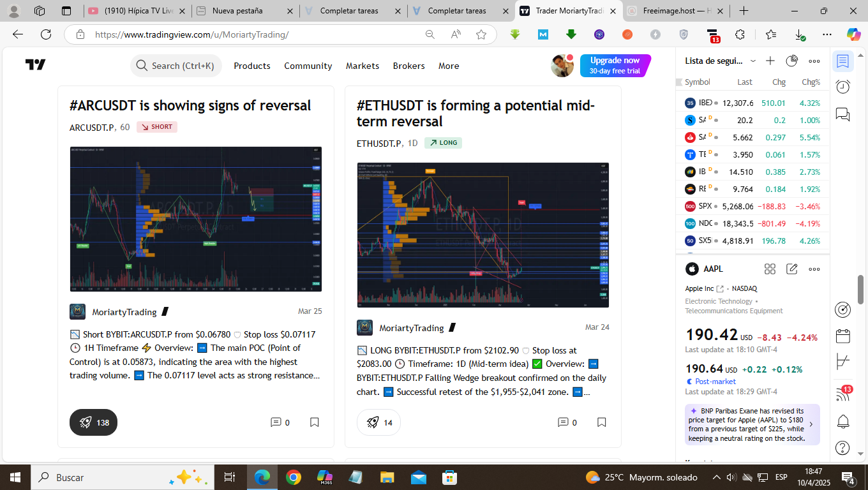This screenshot has height=490, width=868.
Task: Open MoriartyTrading author link on ARCUSDT idea
Action: coord(124,312)
